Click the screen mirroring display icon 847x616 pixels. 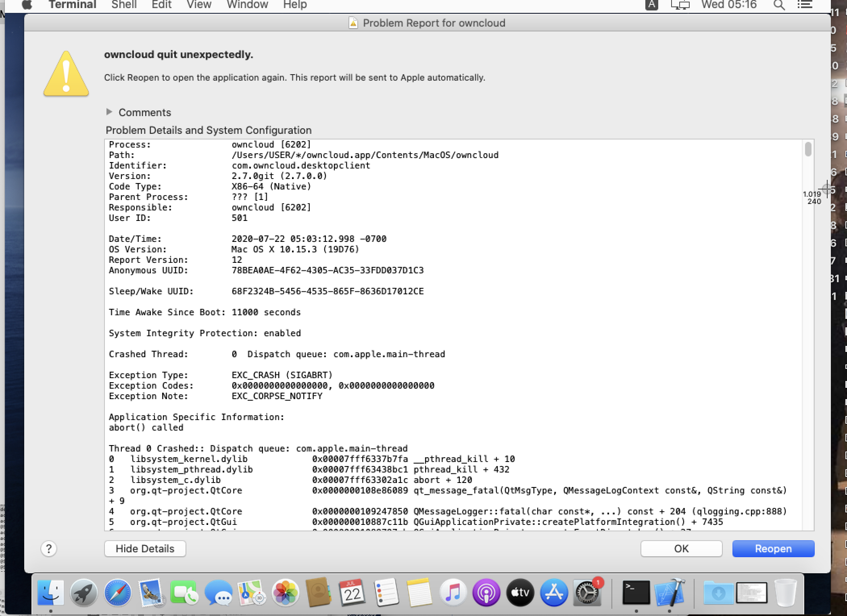click(680, 5)
